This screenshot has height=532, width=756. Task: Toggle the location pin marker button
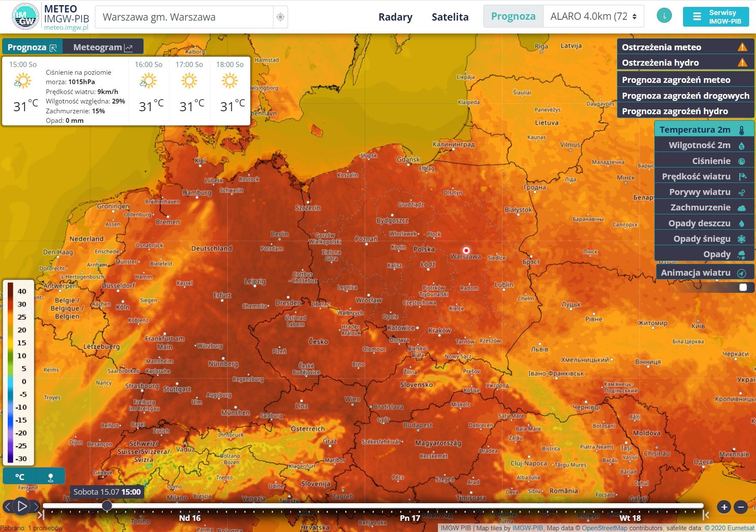(x=50, y=476)
